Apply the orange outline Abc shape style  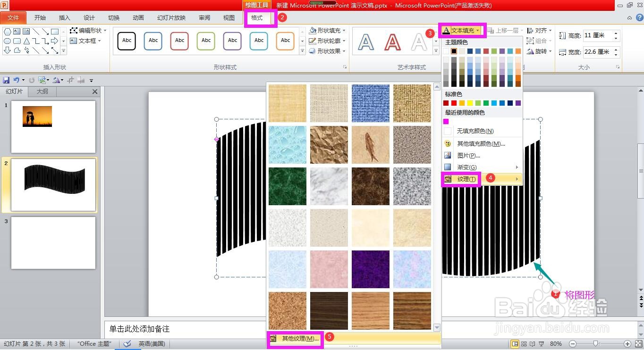tap(285, 41)
